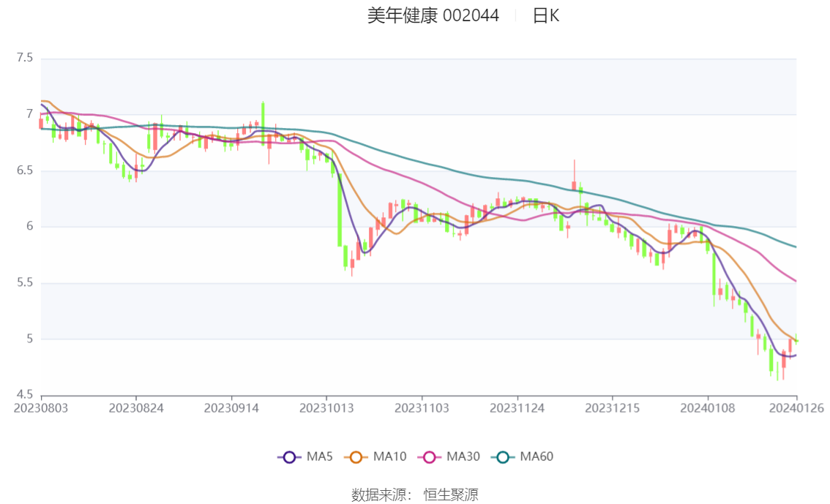Click the tall green candle spiking above 7
830x504 pixels.
263,123
